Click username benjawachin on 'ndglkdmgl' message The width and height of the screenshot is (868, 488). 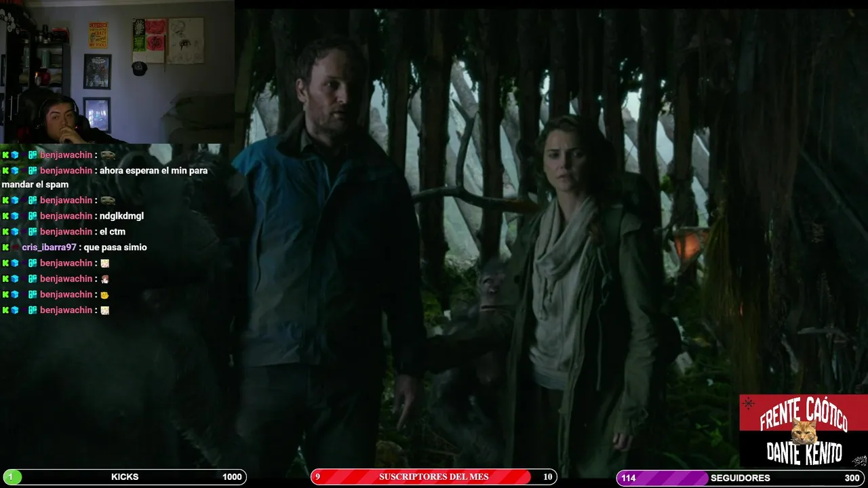(66, 216)
